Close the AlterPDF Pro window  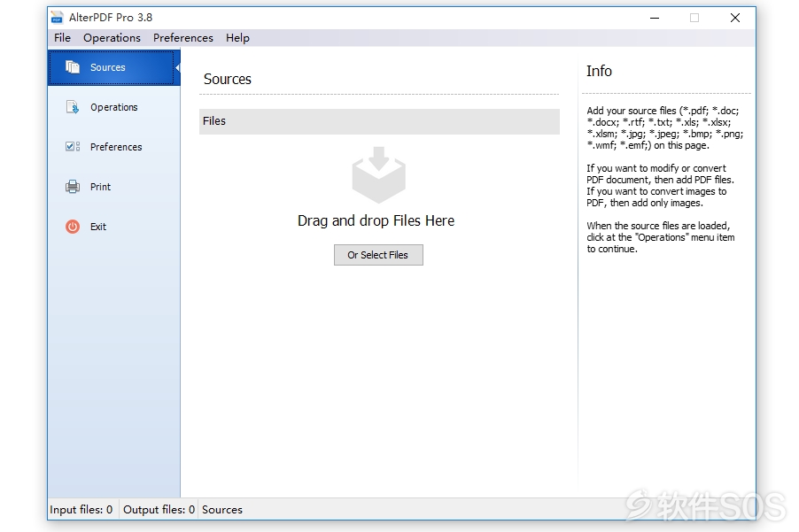pos(735,18)
